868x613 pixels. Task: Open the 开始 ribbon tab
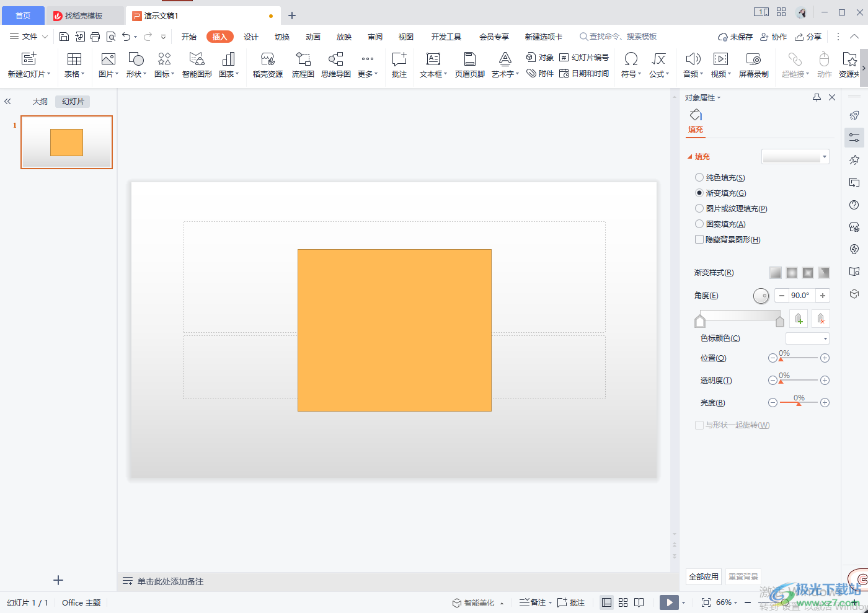(189, 37)
